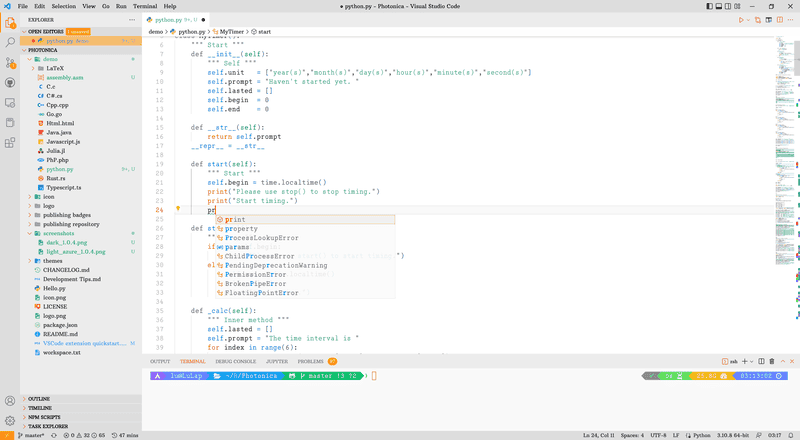Click the notifications bell in status bar

coord(791,435)
